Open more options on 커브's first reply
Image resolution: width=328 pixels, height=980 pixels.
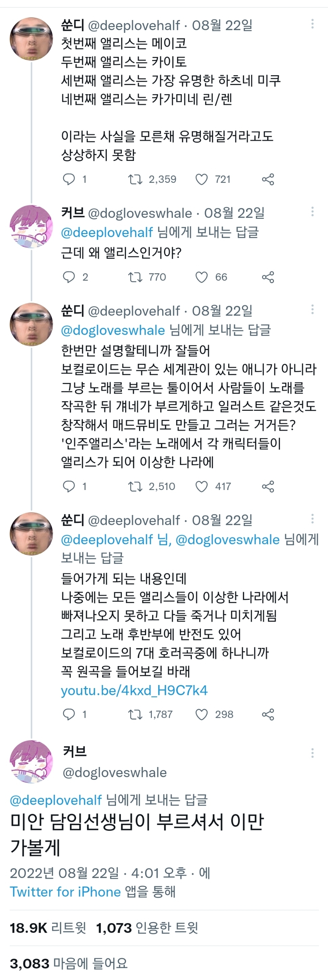point(312,212)
